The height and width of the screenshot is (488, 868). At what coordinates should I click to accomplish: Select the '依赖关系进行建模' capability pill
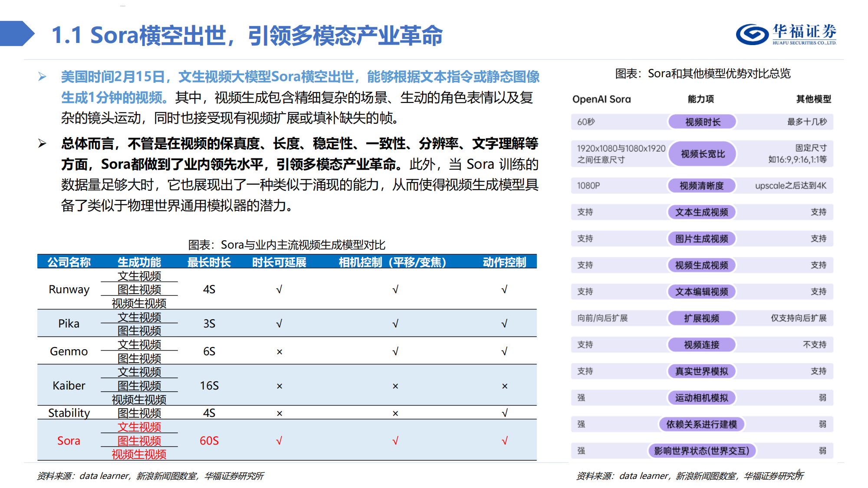702,424
